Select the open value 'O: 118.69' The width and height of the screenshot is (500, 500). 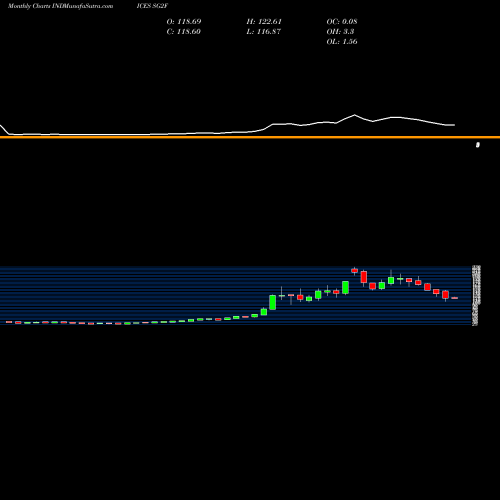click(x=184, y=22)
